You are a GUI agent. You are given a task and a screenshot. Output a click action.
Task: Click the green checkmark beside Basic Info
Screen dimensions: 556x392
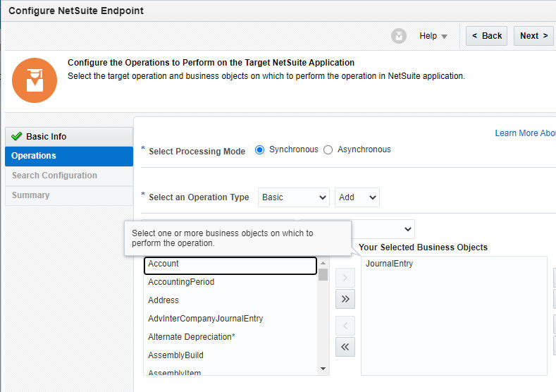point(17,136)
